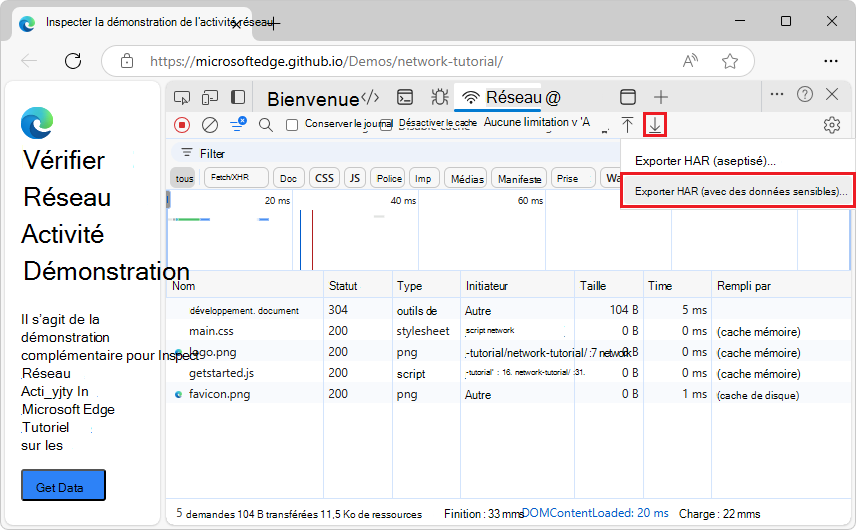Sort by Rempli par column header

coord(781,285)
